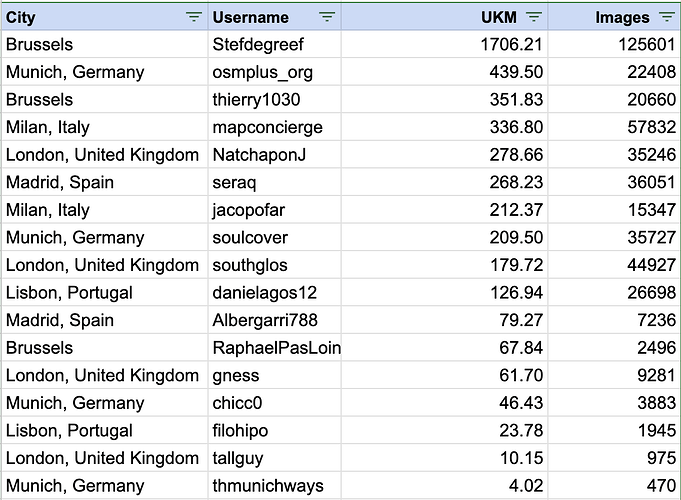Click the RaphaelPasLoin username cell

(274, 348)
